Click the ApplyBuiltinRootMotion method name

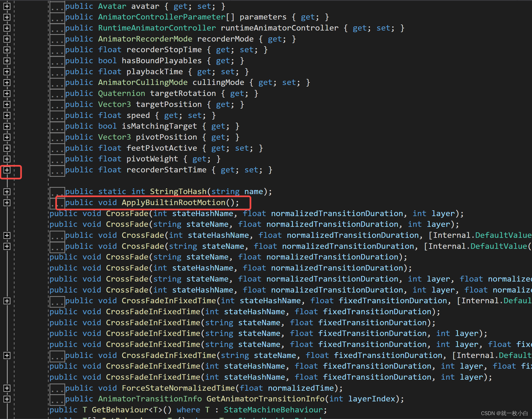pyautogui.click(x=174, y=203)
